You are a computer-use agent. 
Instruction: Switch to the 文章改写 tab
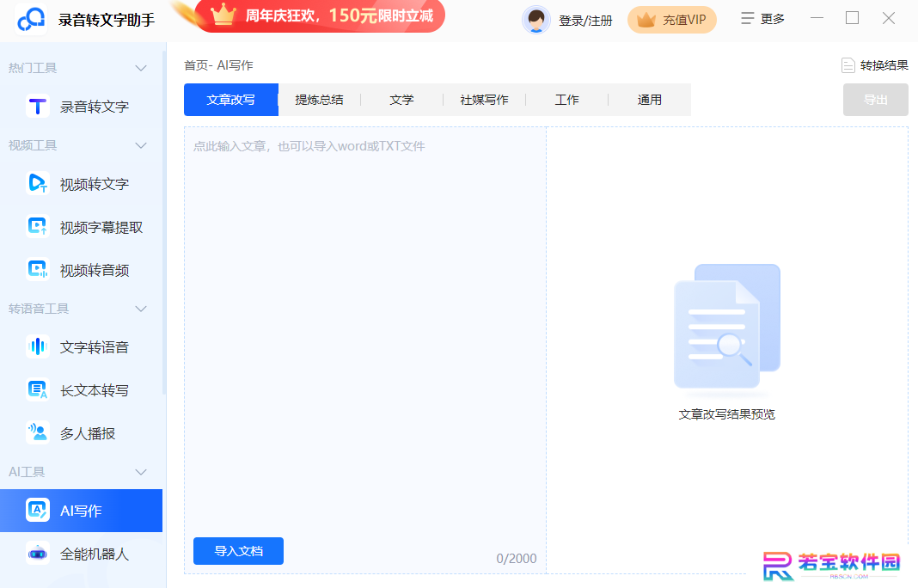(230, 100)
